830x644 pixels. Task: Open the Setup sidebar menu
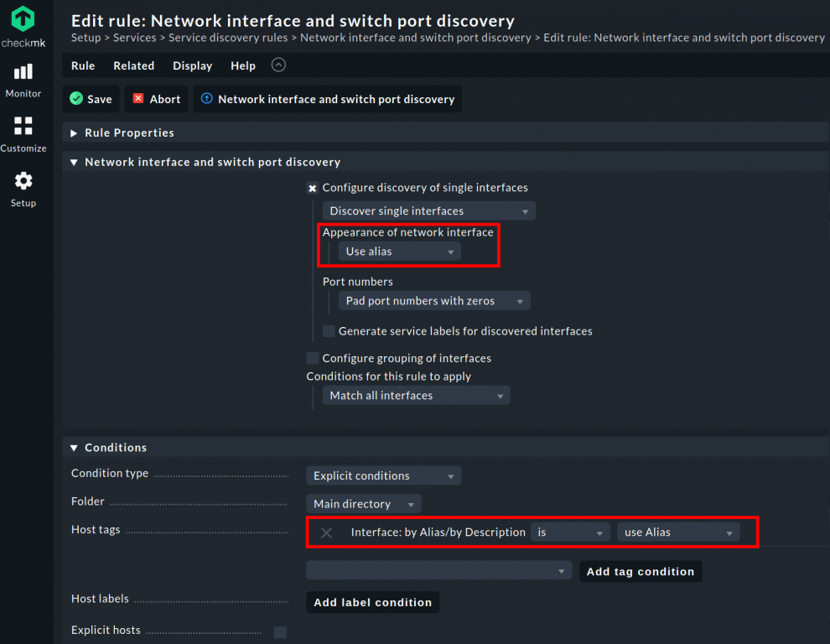coord(23,188)
